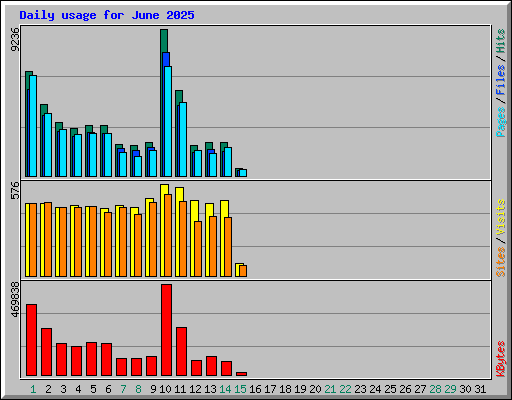Click the day 2 red KBytes bar
Image resolution: width=512 pixels, height=400 pixels.
(46, 352)
